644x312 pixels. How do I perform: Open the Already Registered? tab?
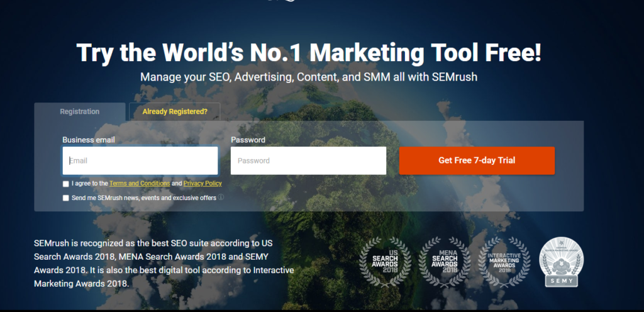point(175,112)
